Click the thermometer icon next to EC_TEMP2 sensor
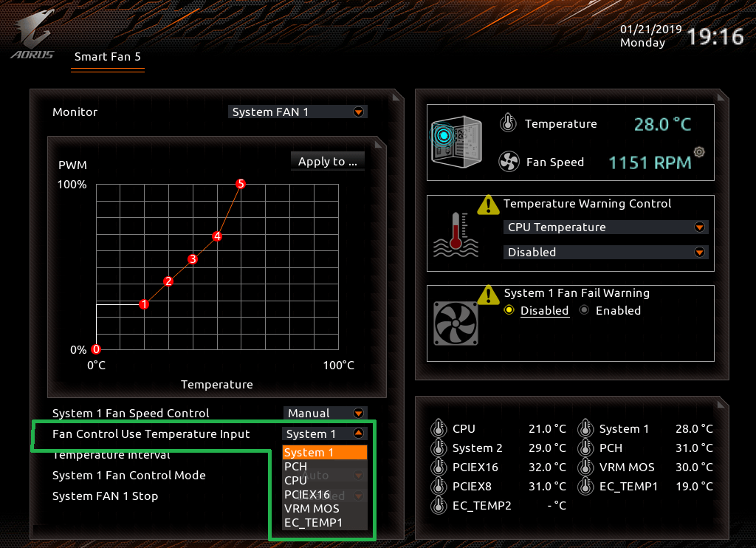The width and height of the screenshot is (756, 548). [439, 505]
